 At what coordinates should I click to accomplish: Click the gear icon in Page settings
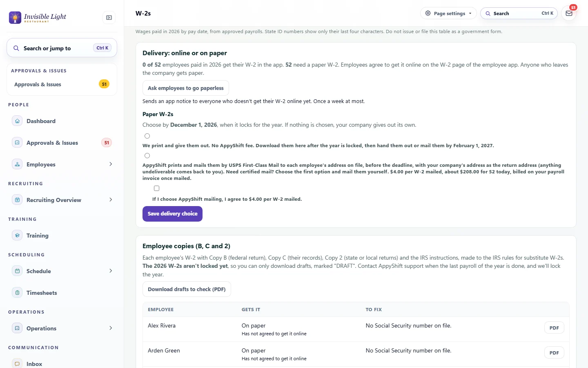tap(428, 13)
